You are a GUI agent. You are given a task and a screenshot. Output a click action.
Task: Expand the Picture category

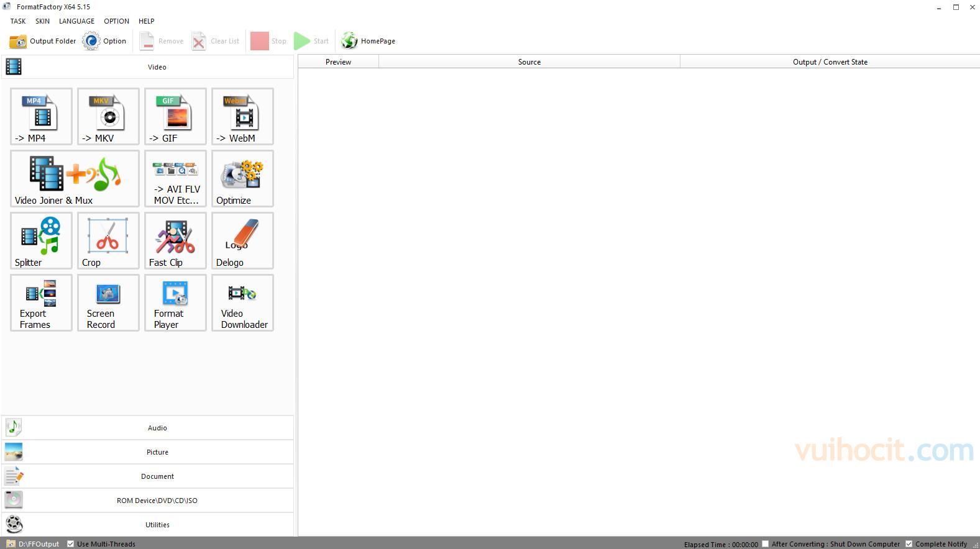148,452
